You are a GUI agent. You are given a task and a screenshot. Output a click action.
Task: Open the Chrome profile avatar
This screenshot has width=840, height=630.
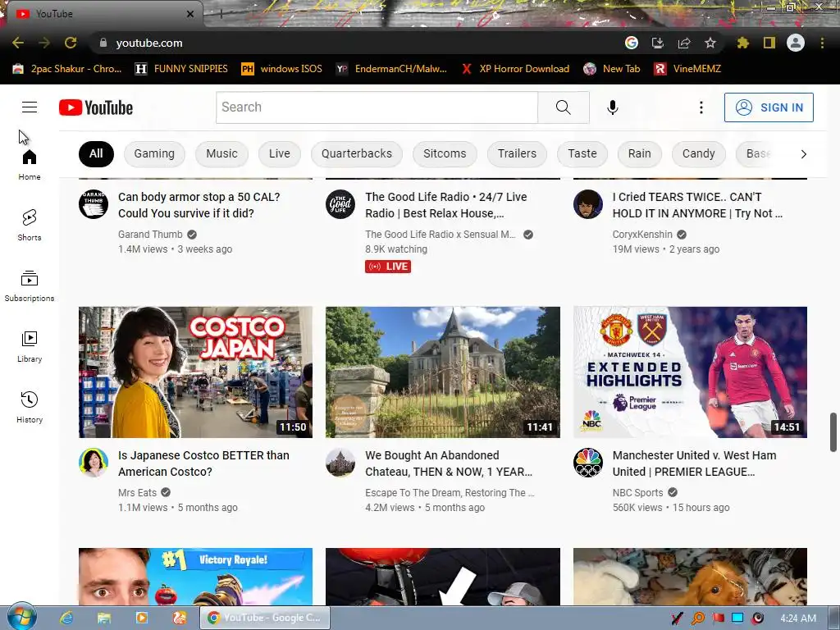pyautogui.click(x=796, y=43)
